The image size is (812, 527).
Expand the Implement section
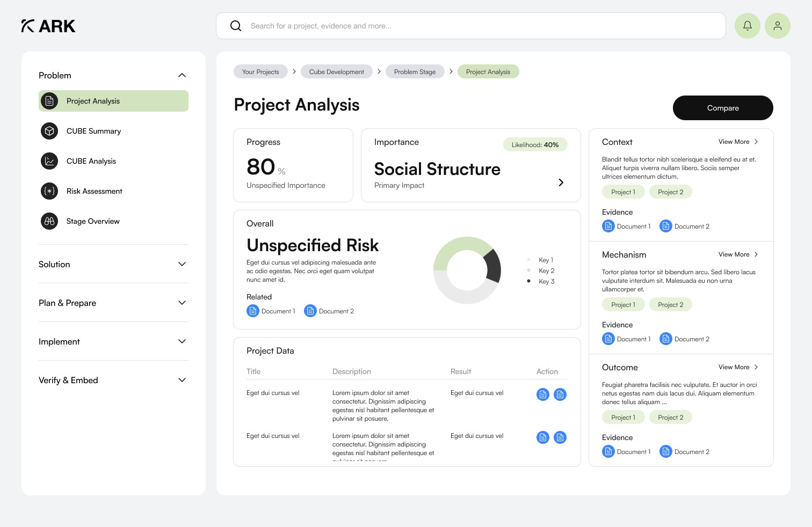click(182, 341)
